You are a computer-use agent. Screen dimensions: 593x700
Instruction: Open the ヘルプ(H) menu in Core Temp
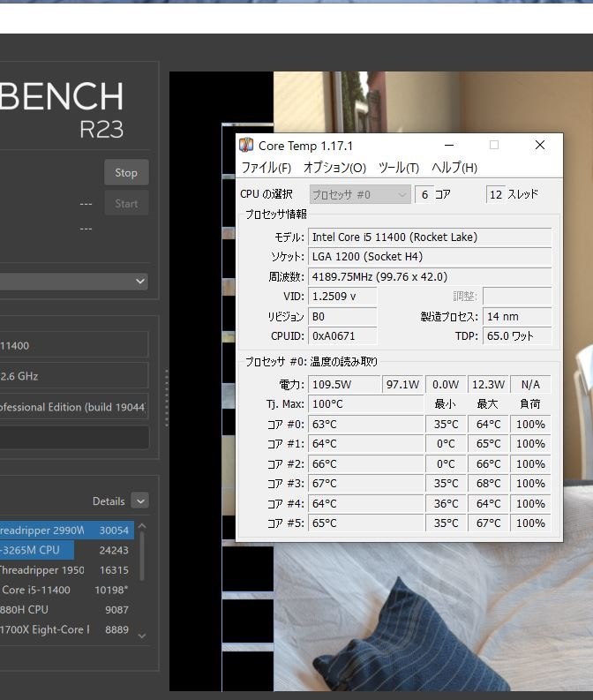454,168
